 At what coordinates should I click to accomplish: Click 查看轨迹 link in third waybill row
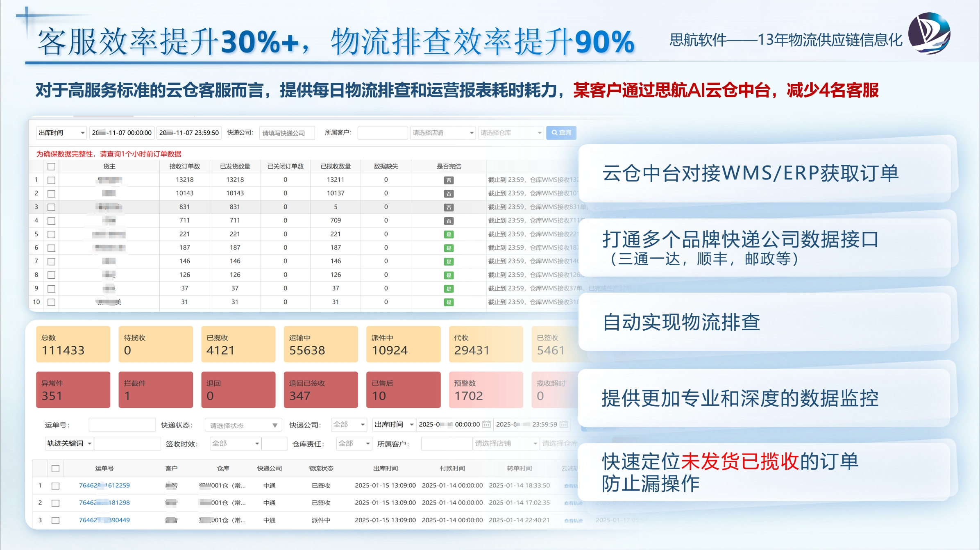573,520
